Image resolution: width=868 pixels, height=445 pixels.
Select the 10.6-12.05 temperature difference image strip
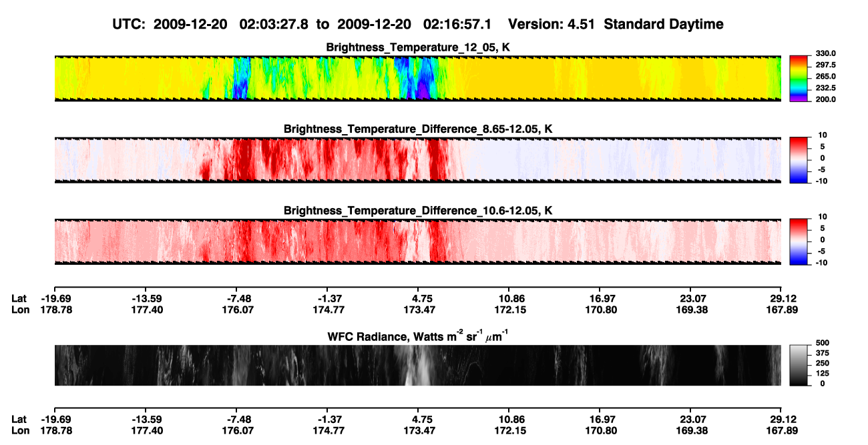(x=417, y=242)
